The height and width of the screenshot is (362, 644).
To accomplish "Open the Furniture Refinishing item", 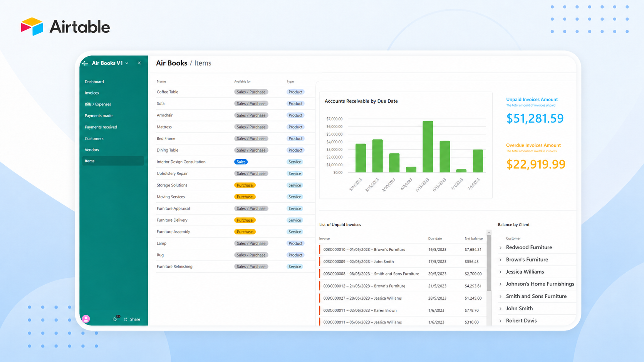I will tap(174, 267).
